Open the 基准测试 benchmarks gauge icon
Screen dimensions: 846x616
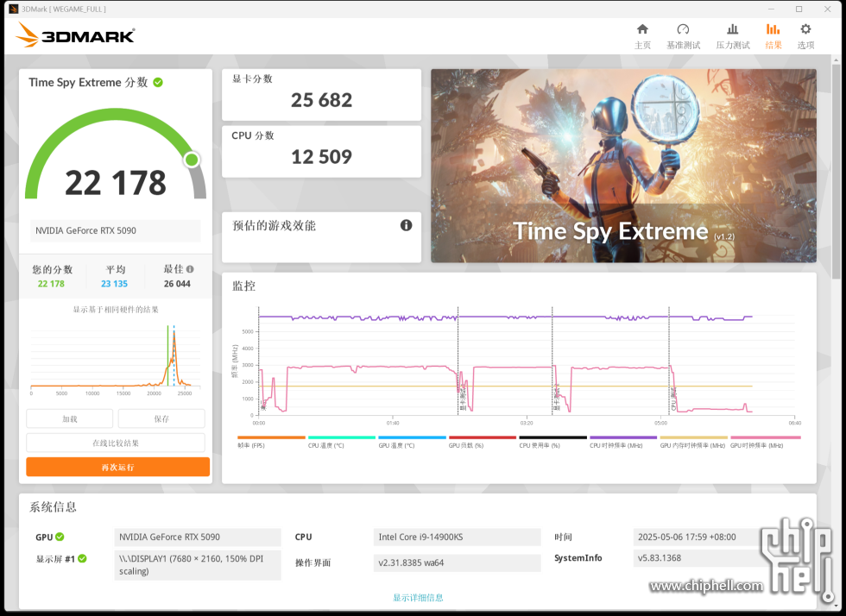click(683, 29)
